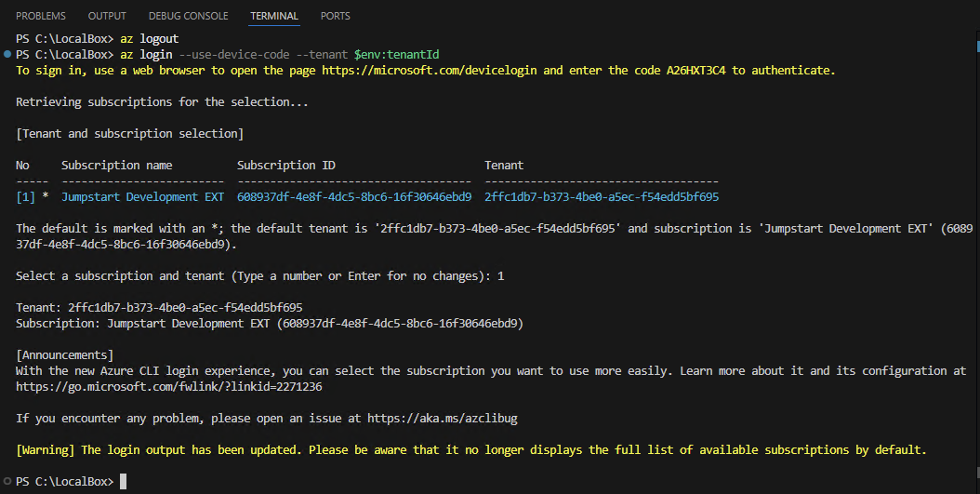980x494 pixels.
Task: Click the blue command decoration dot beside az login
Action: pyautogui.click(x=7, y=54)
